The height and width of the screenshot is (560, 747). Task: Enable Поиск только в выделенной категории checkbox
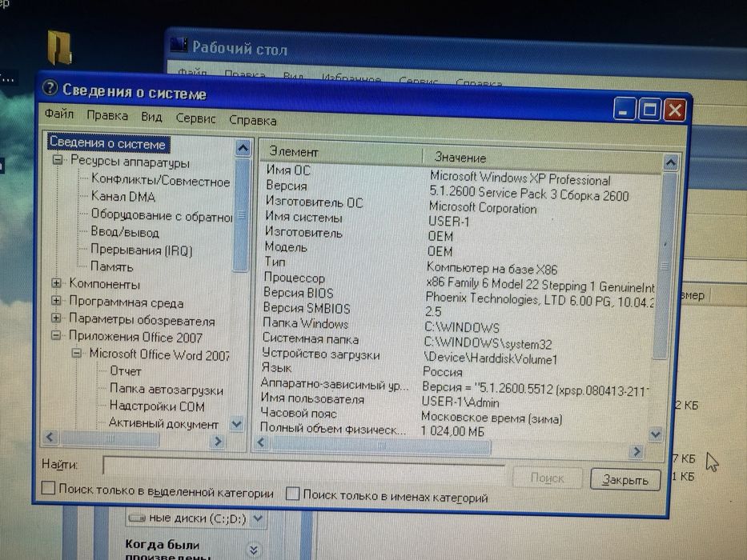[x=48, y=488]
